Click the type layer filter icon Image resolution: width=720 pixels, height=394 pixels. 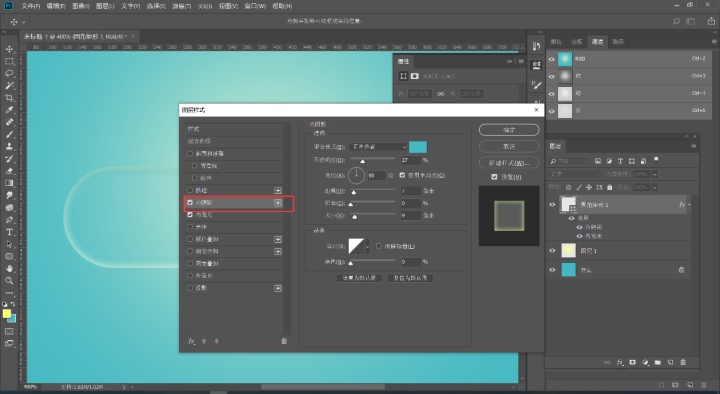(620, 161)
